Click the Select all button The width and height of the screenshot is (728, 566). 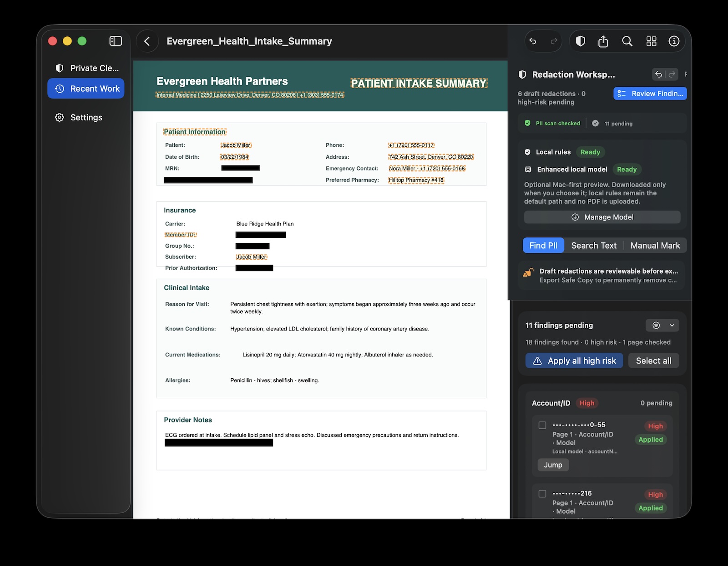[x=653, y=361]
